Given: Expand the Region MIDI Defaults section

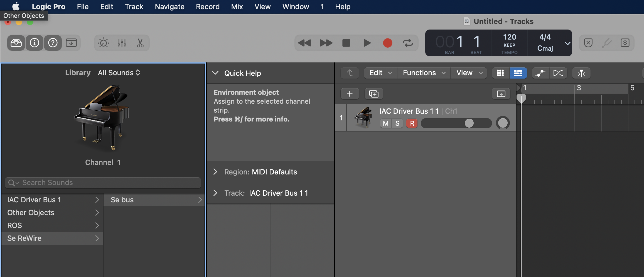Looking at the screenshot, I should coord(215,172).
